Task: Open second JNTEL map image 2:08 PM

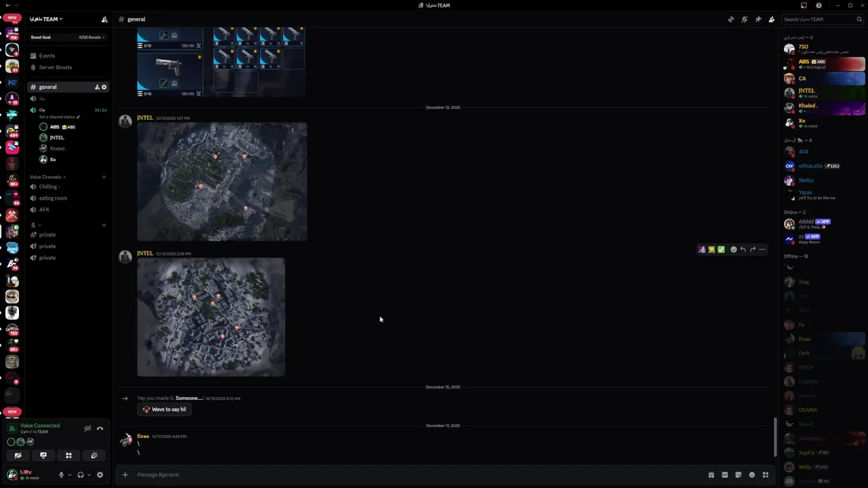Action: coord(211,317)
